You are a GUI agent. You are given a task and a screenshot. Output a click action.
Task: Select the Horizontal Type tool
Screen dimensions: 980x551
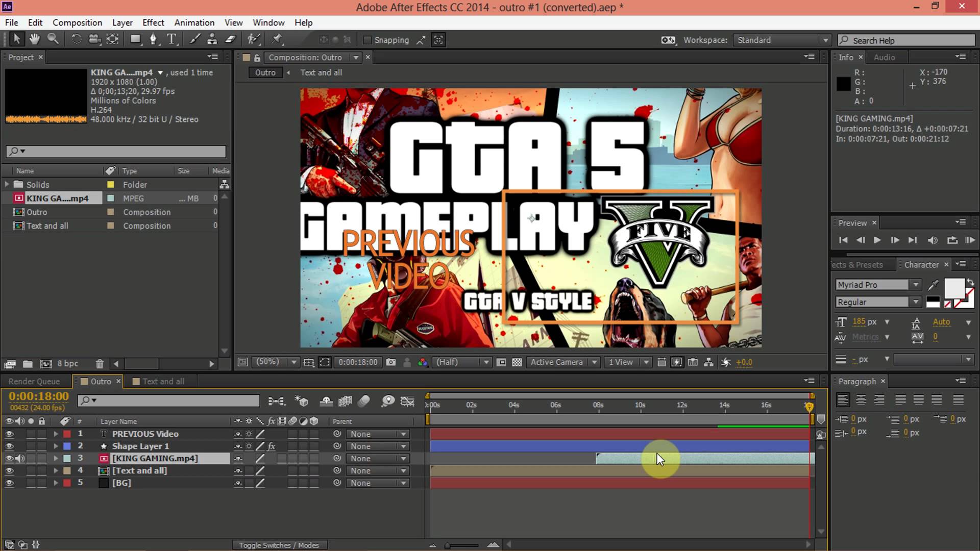click(x=171, y=39)
